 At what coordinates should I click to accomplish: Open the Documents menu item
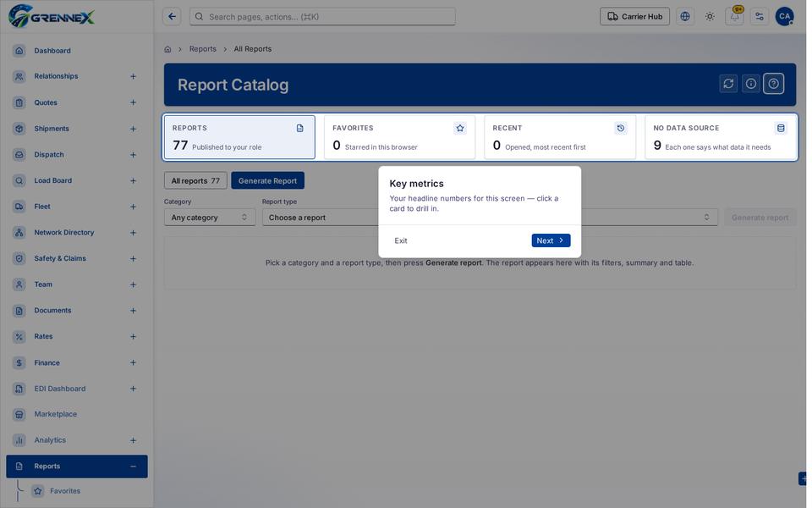coord(77,311)
